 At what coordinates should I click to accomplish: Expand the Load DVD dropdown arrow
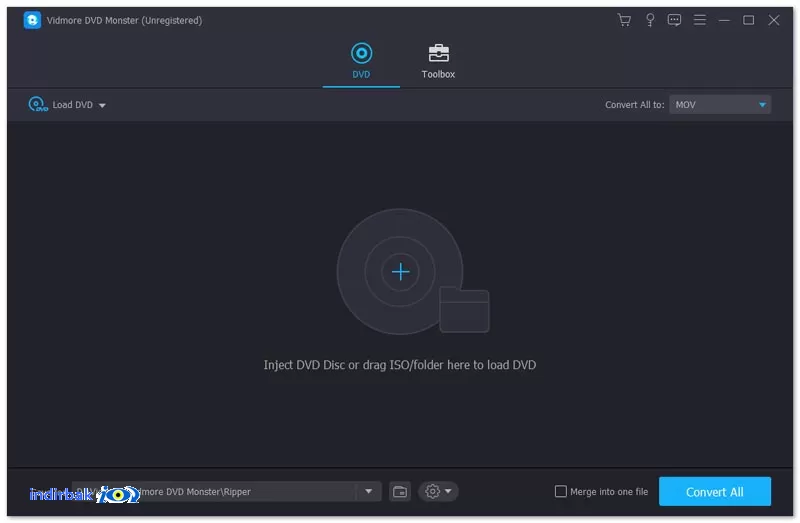coord(102,105)
